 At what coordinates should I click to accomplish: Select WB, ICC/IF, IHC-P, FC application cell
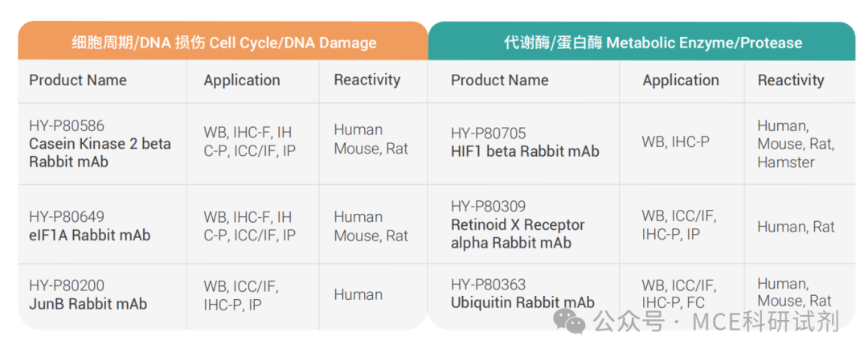[x=678, y=294]
